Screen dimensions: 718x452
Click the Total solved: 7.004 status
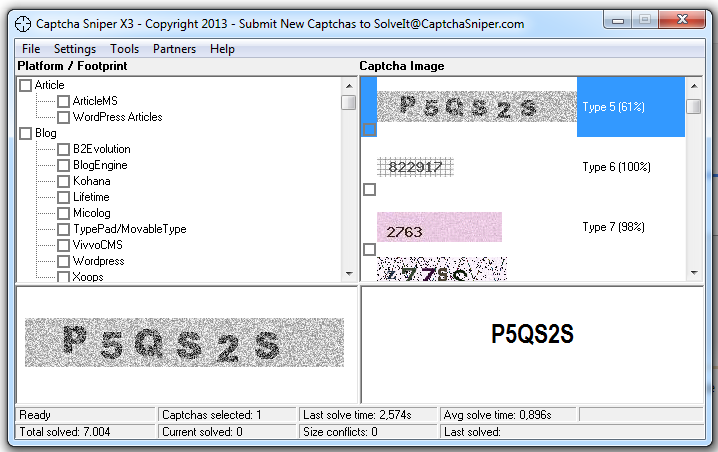click(86, 432)
